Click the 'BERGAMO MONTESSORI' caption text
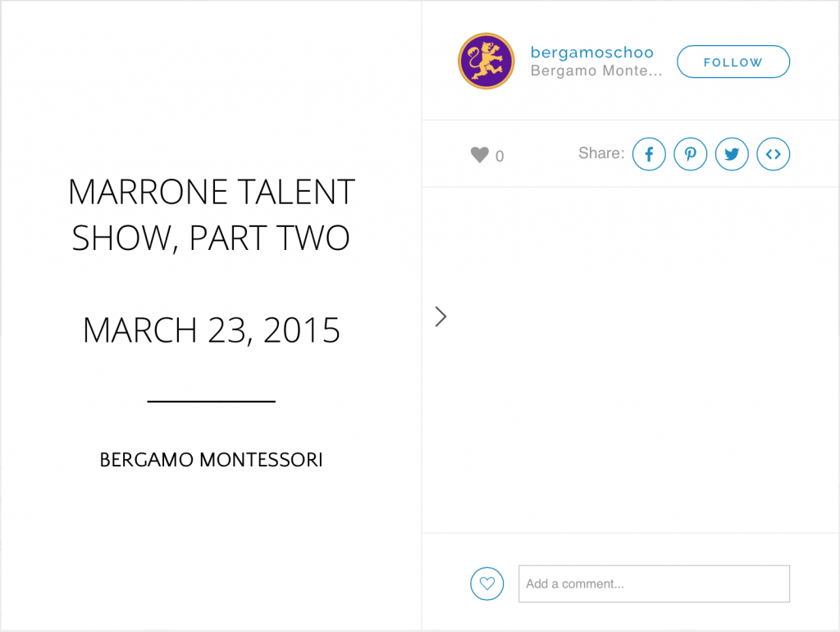This screenshot has height=632, width=840. tap(211, 460)
